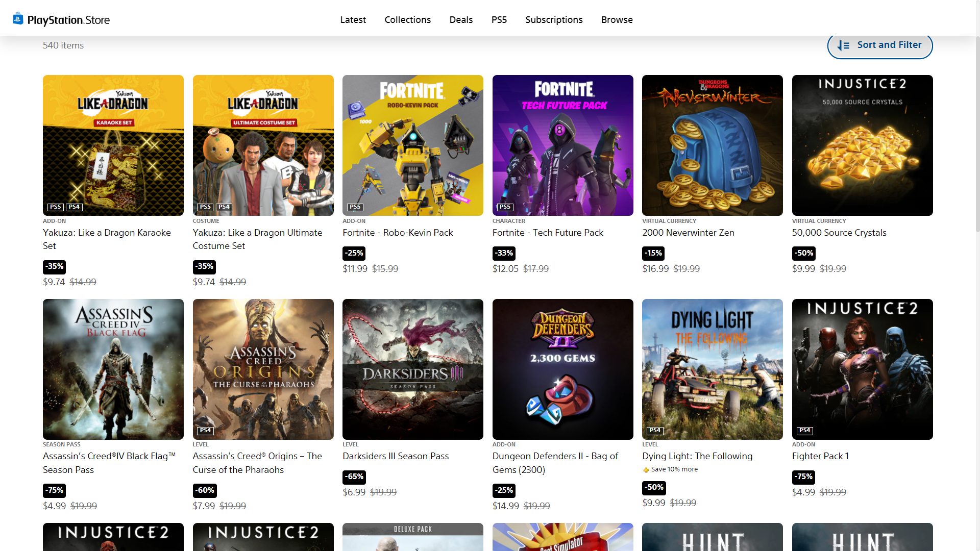The width and height of the screenshot is (980, 551).
Task: Go to the Deals section
Action: point(460,19)
